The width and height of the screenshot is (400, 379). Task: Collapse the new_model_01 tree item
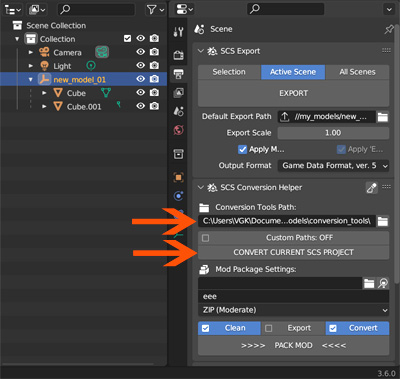pyautogui.click(x=31, y=79)
